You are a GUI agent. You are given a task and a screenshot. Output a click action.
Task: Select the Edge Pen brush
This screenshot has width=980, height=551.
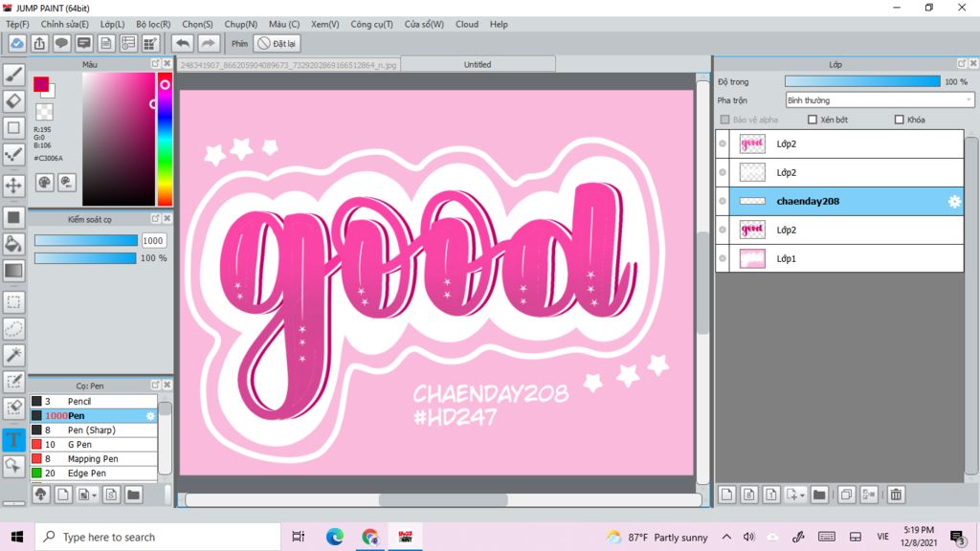click(x=94, y=473)
